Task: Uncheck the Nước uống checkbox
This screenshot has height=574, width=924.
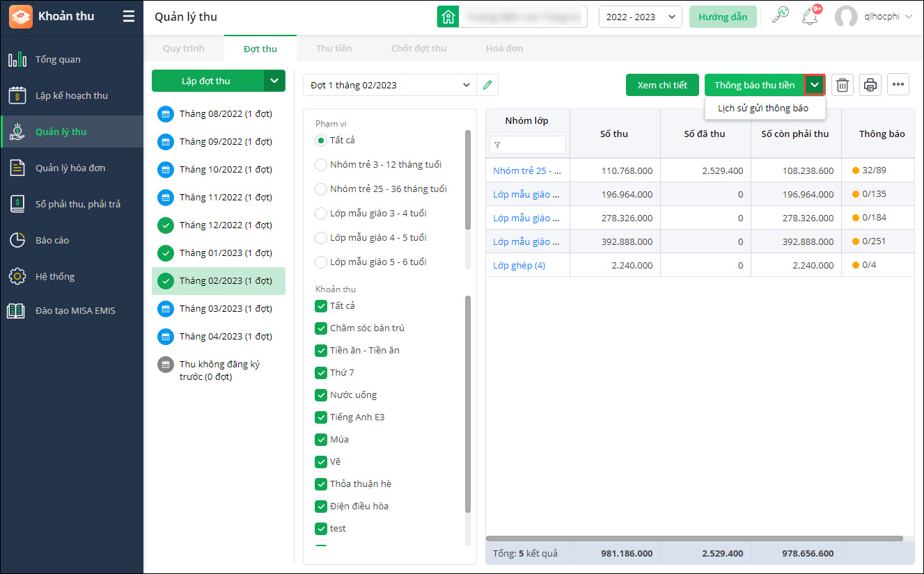Action: 321,394
